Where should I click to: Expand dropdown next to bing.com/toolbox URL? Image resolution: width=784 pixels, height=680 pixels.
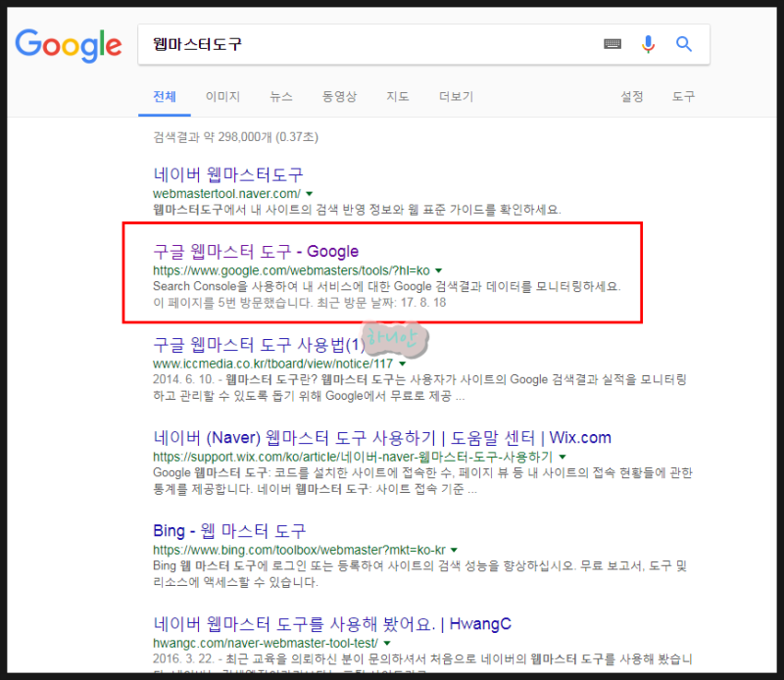tap(454, 550)
